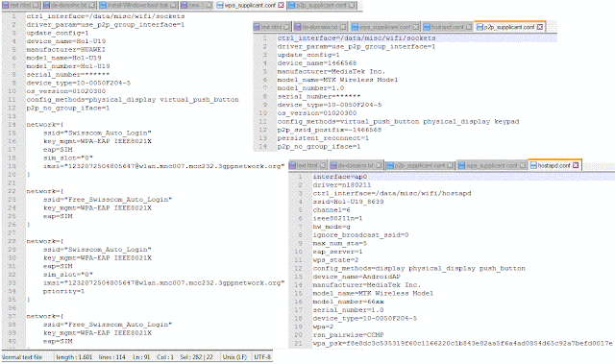The width and height of the screenshot is (615, 364).
Task: Close Install-Windows-boot.bat tab in top-left editor
Action: click(x=173, y=5)
